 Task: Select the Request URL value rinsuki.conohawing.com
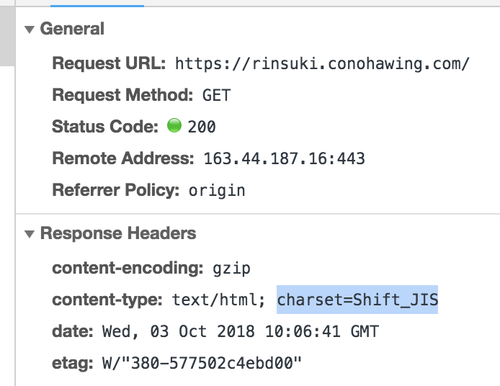(322, 63)
